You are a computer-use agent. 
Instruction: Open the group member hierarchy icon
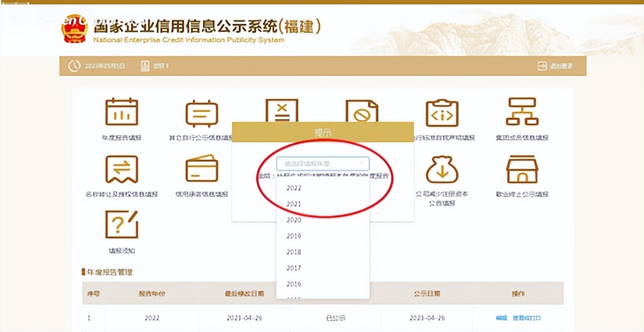click(x=522, y=111)
